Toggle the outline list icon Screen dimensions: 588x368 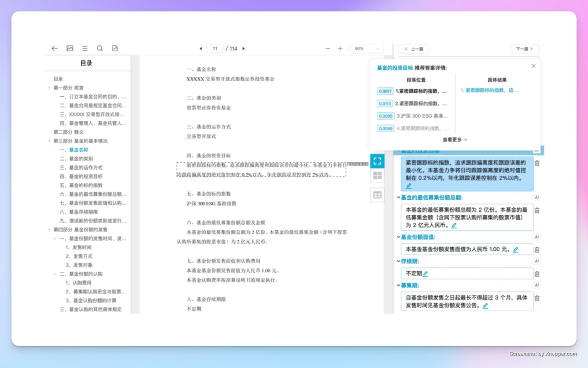click(x=85, y=48)
